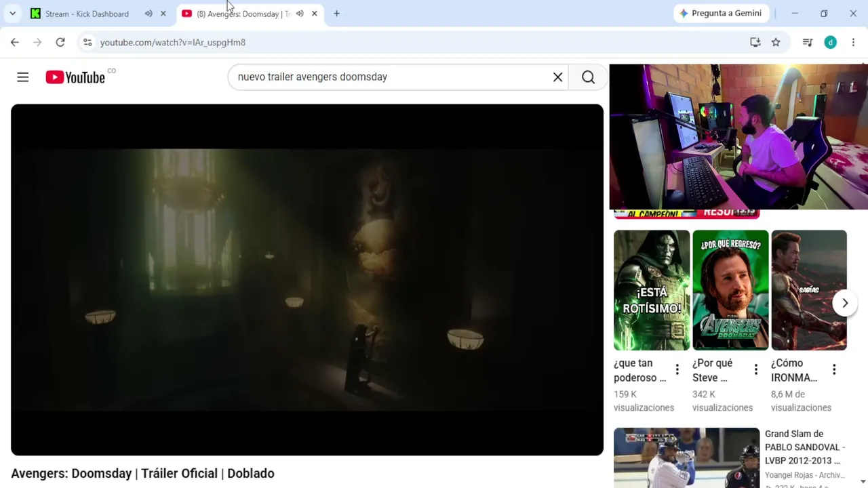Click Pregunta a Gemini button
This screenshot has height=488, width=868.
pos(720,14)
